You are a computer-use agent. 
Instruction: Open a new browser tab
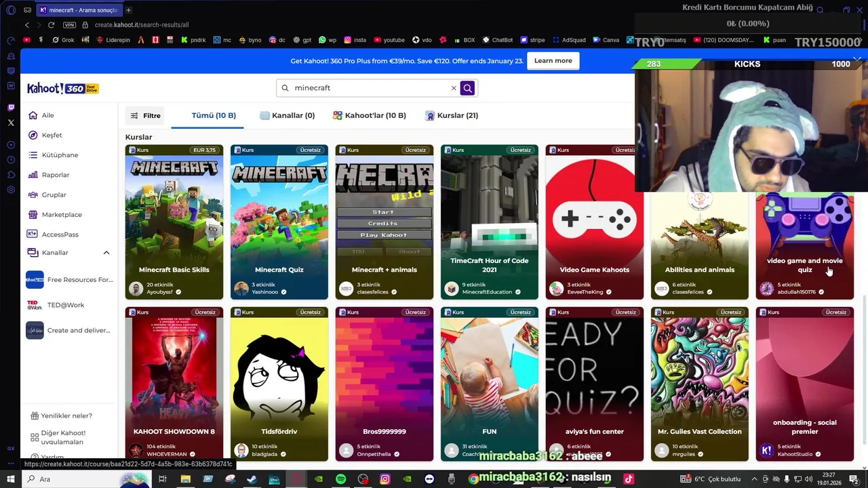tap(128, 10)
